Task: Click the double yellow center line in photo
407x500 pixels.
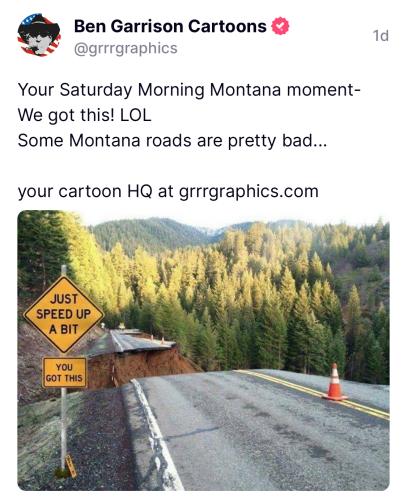Action: 310,393
